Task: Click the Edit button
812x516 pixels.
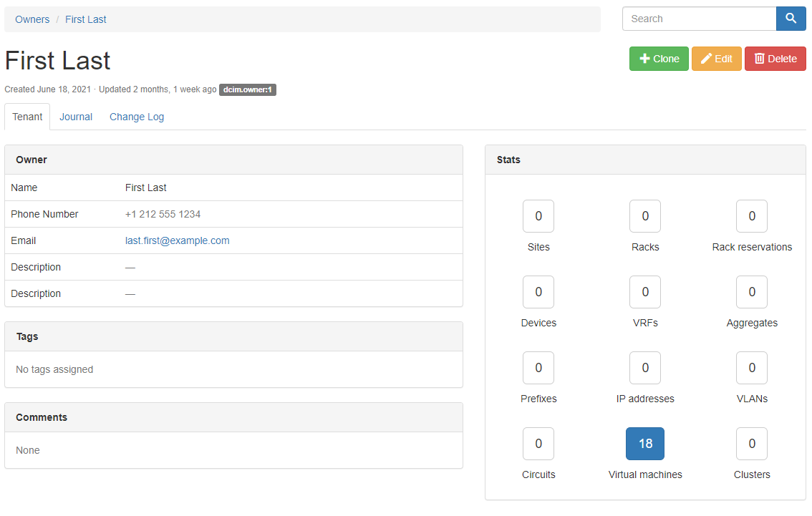Action: tap(717, 59)
